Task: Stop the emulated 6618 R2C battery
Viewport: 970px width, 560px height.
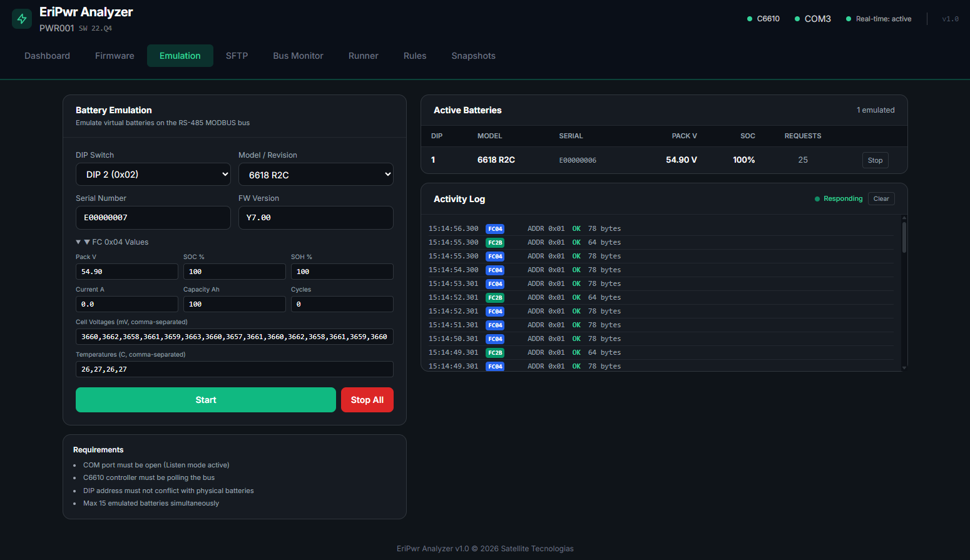Action: point(875,160)
